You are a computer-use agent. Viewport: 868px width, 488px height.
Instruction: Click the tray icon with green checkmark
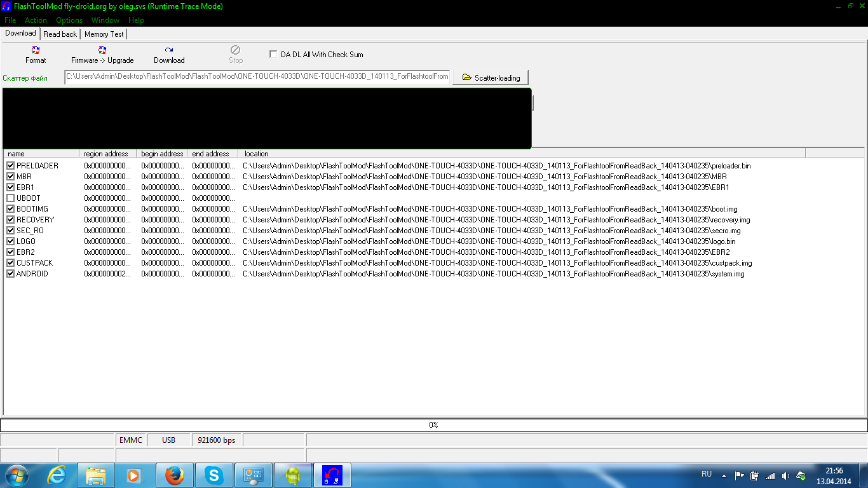(x=801, y=475)
